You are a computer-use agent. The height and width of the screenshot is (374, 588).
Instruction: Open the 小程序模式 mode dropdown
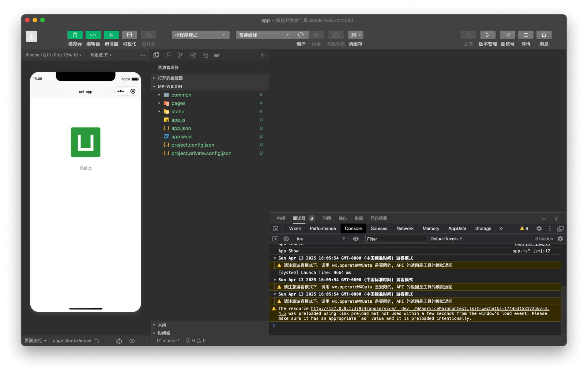click(200, 35)
